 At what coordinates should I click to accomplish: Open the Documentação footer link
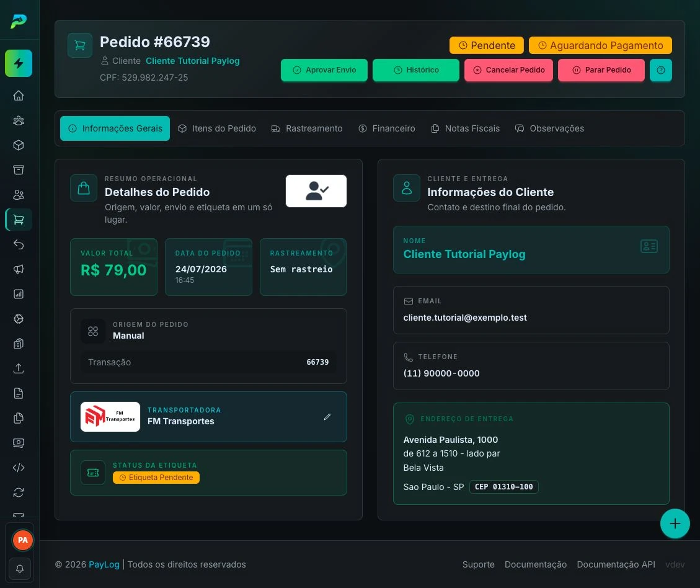pyautogui.click(x=535, y=564)
